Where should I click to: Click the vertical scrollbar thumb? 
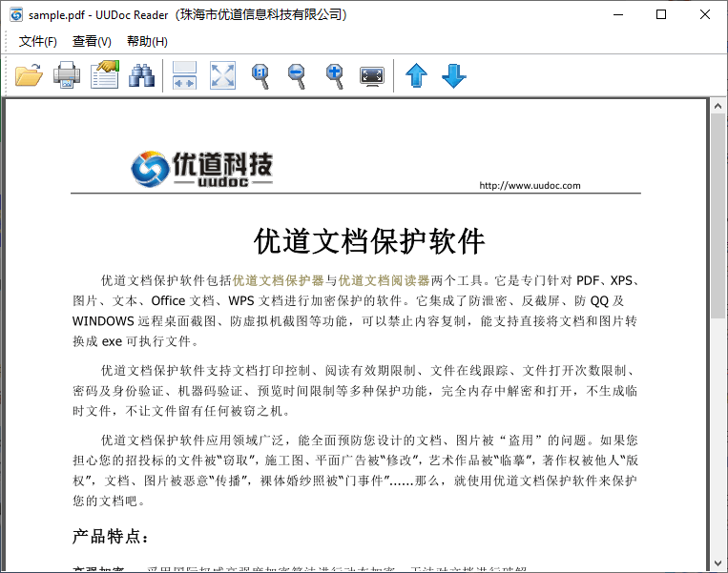click(718, 215)
